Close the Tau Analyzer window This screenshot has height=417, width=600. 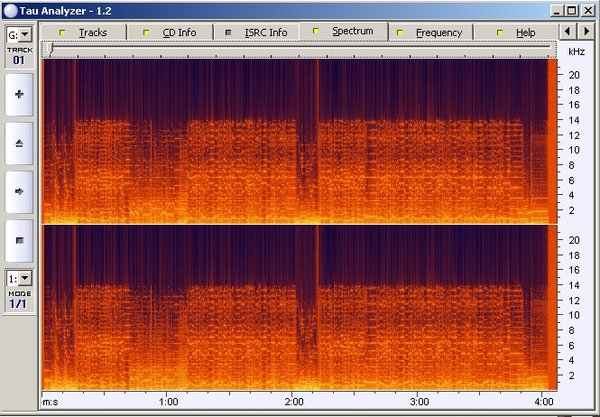point(587,11)
